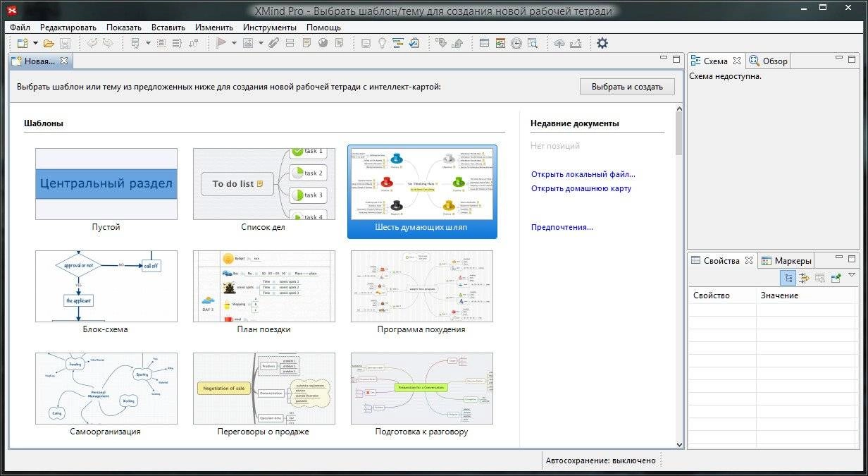868x476 pixels.
Task: Switch to the Маркеры tab
Action: point(788,260)
